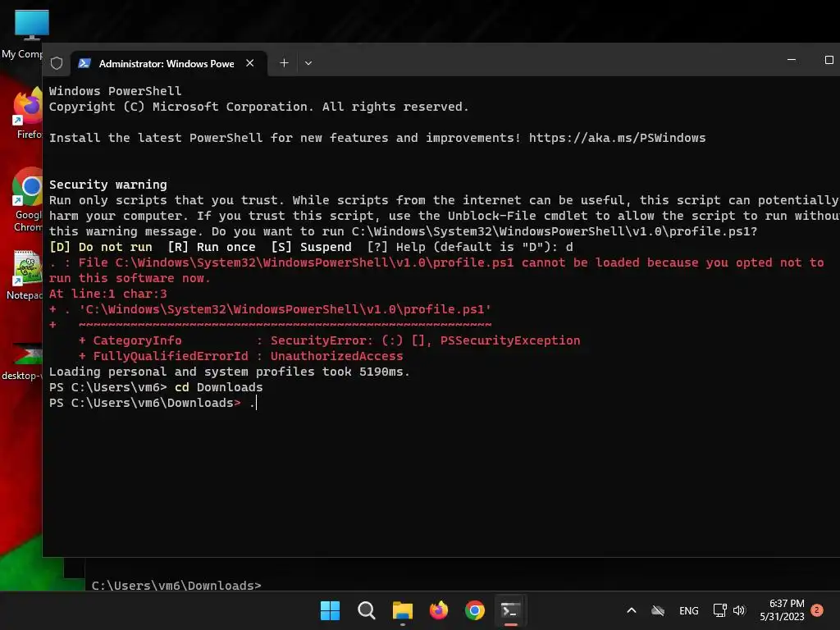Click the Terminal icon in the taskbar
Viewport: 840px width, 630px height.
click(510, 610)
